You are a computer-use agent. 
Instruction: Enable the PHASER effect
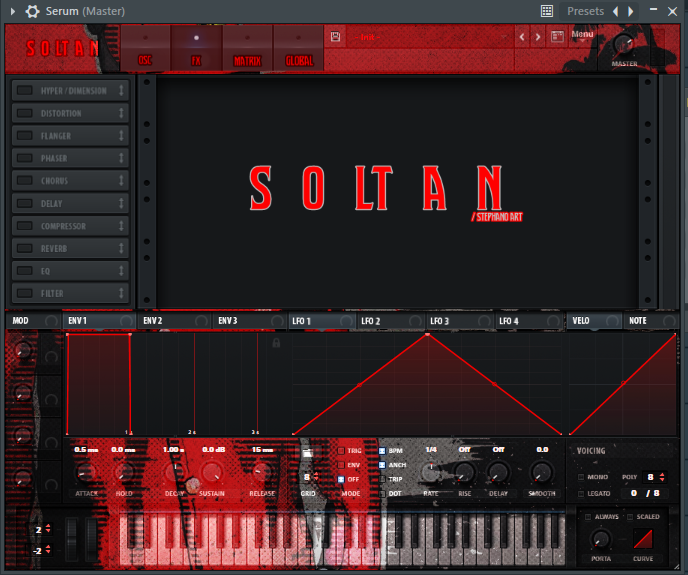(25, 158)
